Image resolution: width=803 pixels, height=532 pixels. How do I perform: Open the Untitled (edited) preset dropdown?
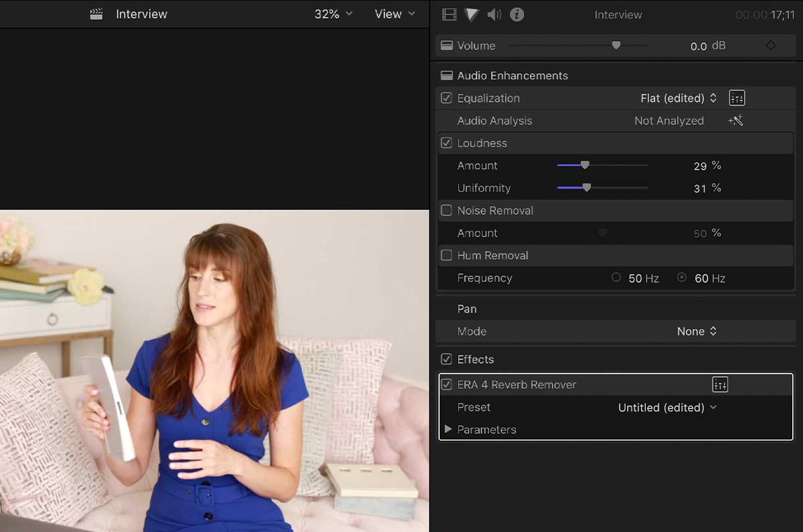coord(667,408)
